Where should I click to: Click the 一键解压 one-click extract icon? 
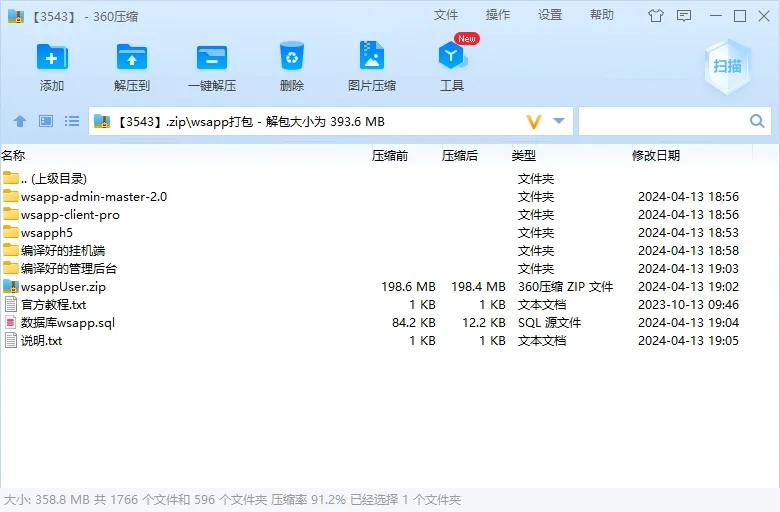[212, 57]
